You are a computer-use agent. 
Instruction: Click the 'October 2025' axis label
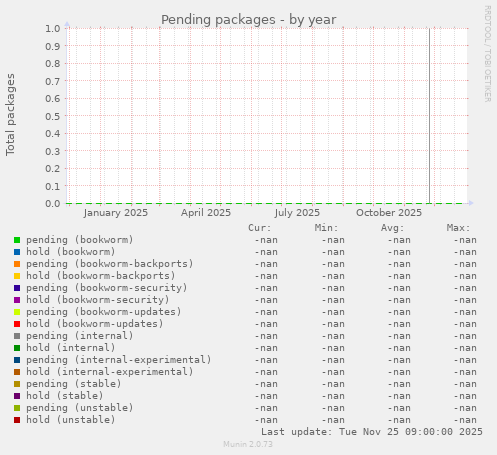pos(389,213)
